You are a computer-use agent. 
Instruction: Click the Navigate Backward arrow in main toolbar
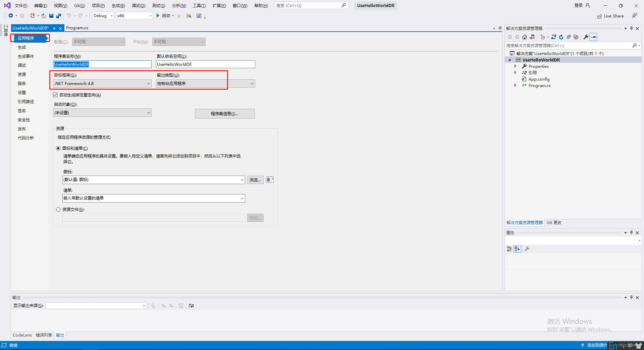11,16
